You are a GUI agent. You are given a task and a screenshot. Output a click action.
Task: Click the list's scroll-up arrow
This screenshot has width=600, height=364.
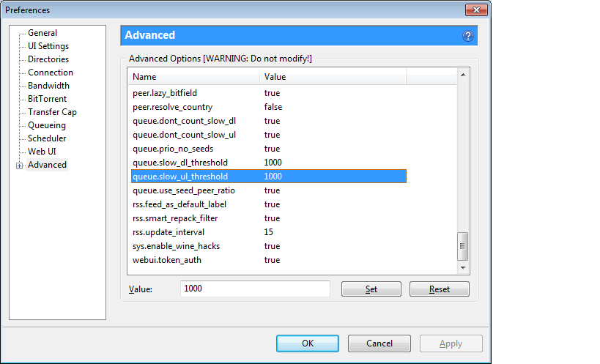[x=463, y=75]
